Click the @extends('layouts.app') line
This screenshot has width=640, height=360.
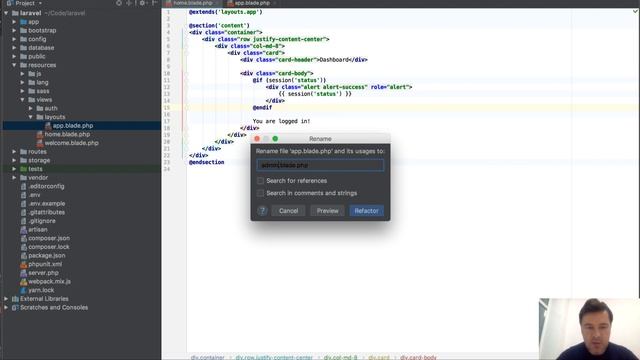click(x=226, y=12)
